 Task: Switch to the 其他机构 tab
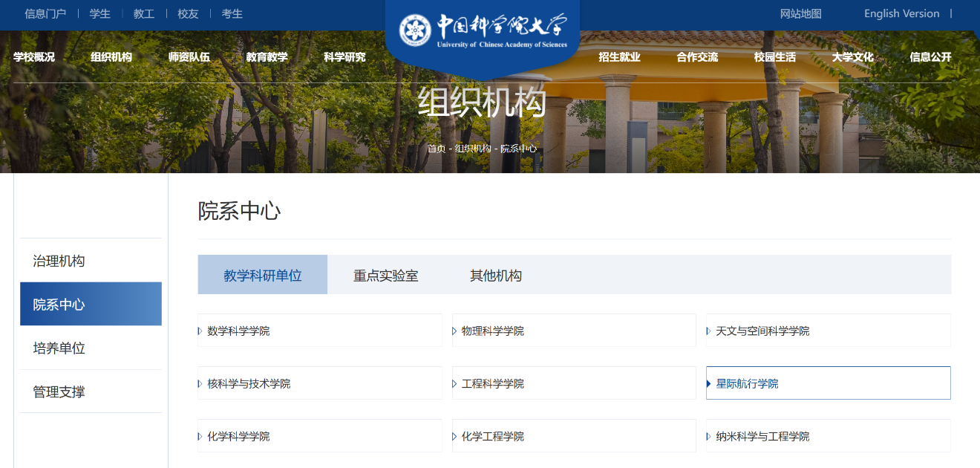click(x=497, y=274)
